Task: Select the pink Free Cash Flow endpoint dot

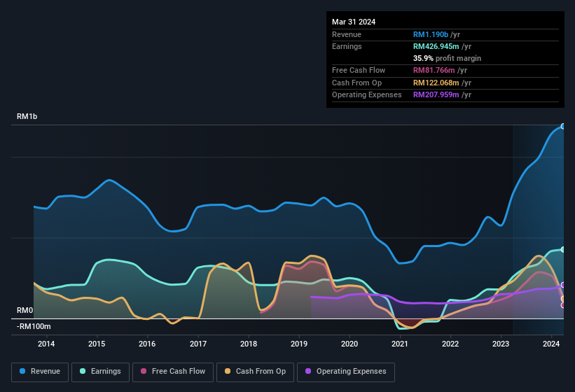Action: point(562,305)
